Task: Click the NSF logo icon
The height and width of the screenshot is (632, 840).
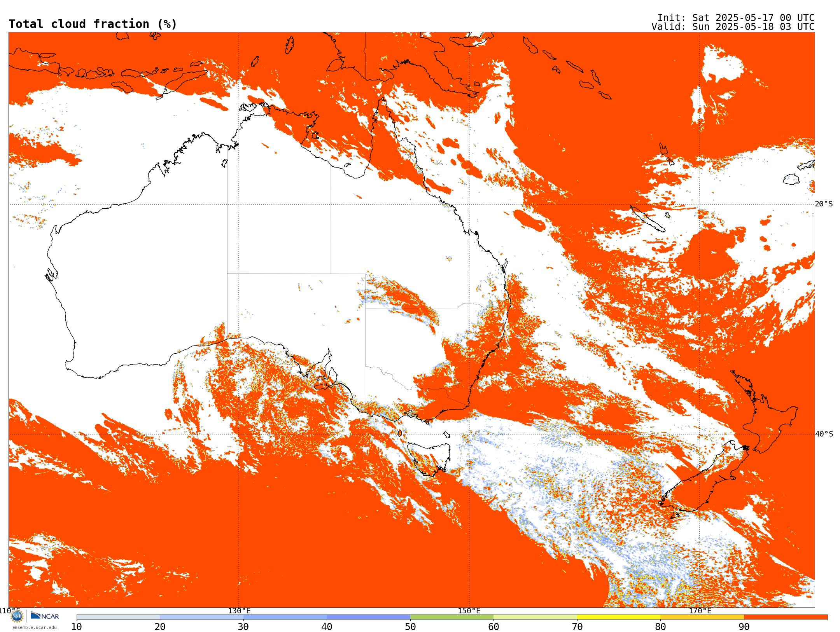Action: click(x=17, y=616)
